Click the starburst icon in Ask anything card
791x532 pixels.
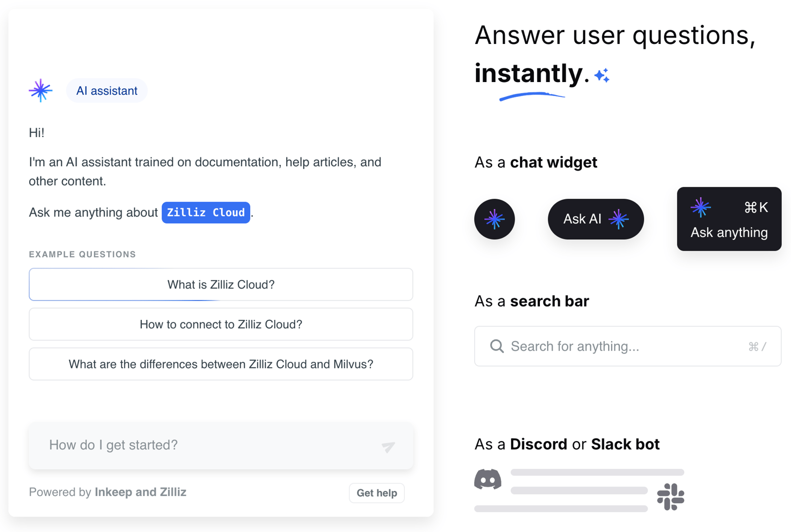coord(701,207)
